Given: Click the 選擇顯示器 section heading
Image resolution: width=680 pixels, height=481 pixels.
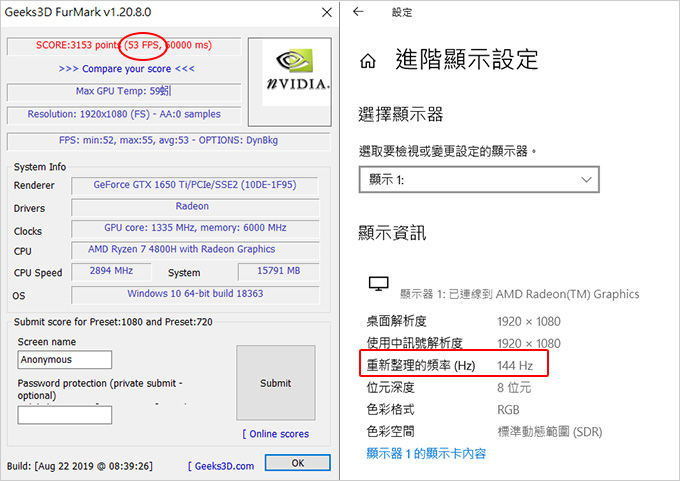Looking at the screenshot, I should 401,115.
